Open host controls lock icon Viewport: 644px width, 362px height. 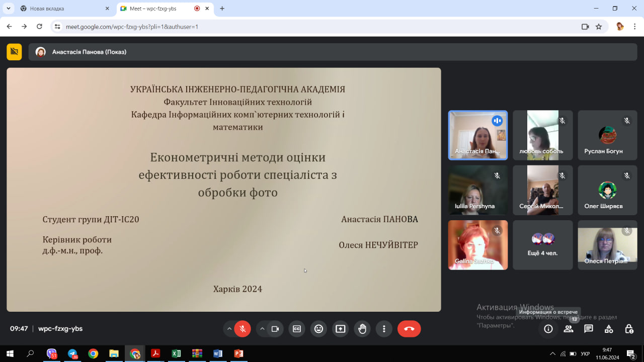(629, 329)
